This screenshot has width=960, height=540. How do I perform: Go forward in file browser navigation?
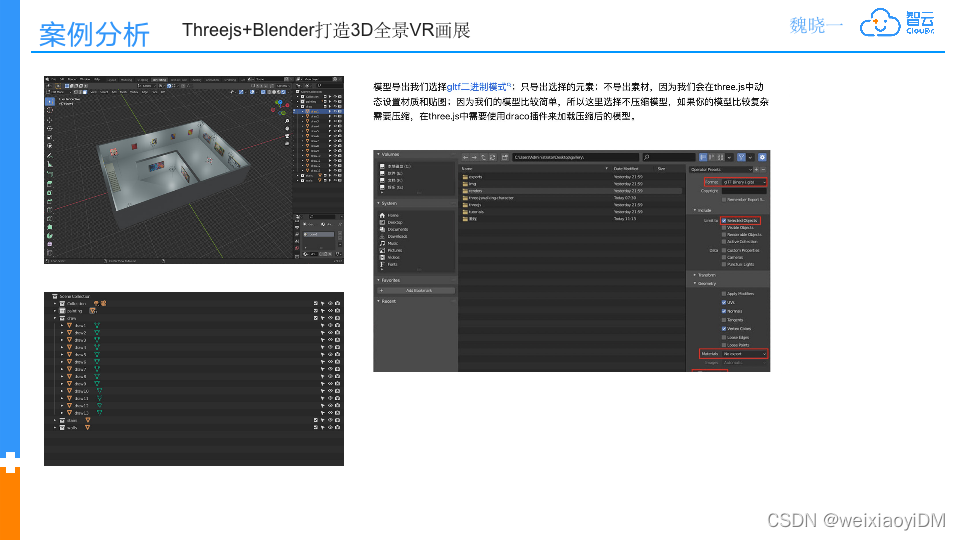pos(474,157)
